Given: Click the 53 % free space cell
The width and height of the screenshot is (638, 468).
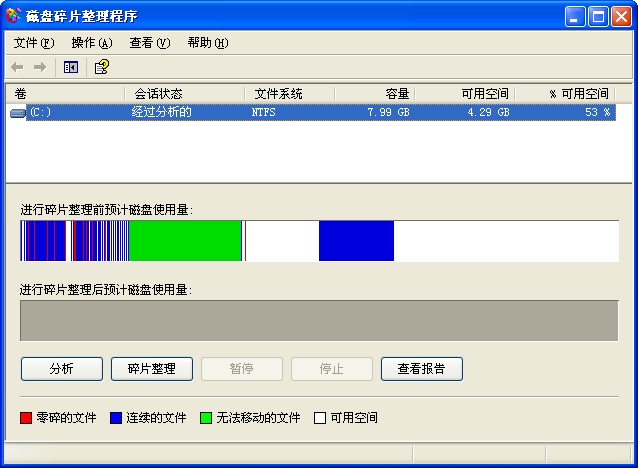Looking at the screenshot, I should (597, 112).
